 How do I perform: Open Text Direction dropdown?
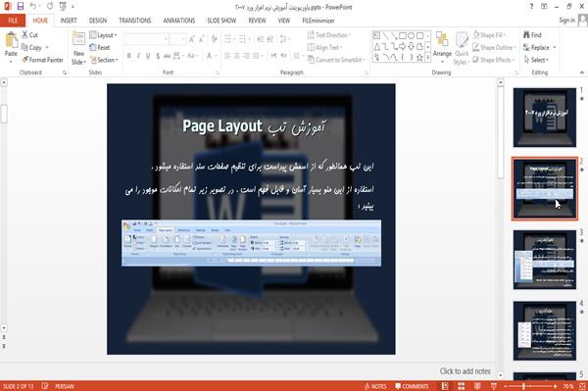click(x=329, y=35)
